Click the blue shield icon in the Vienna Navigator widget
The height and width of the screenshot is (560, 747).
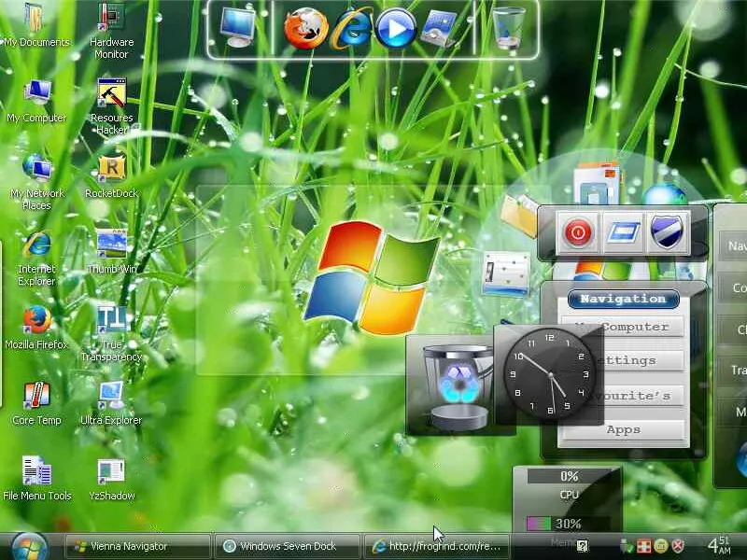pyautogui.click(x=669, y=232)
